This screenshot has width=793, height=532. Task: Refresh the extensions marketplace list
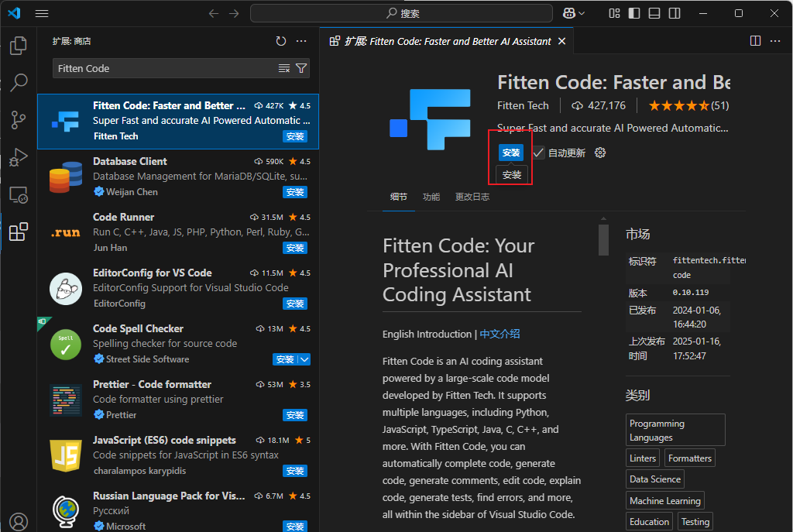[x=281, y=41]
